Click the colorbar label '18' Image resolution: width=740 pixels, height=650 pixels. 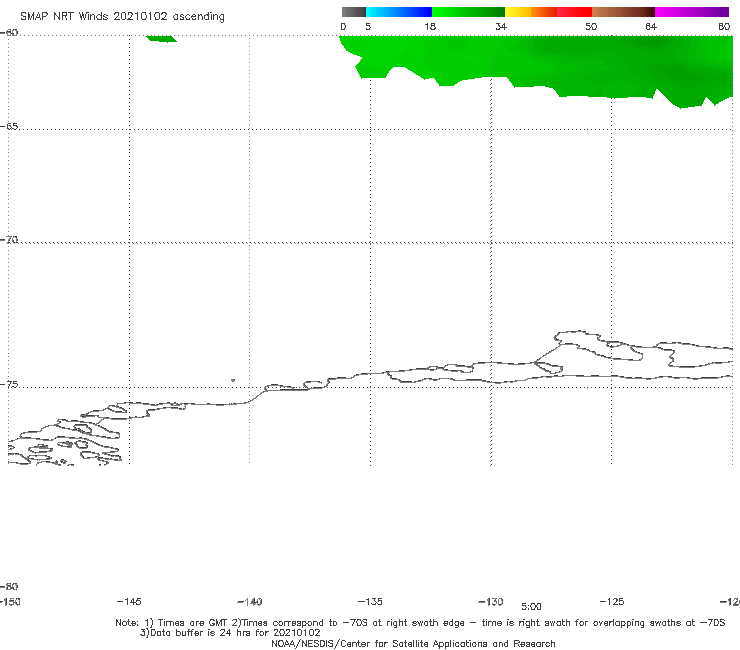pyautogui.click(x=430, y=26)
